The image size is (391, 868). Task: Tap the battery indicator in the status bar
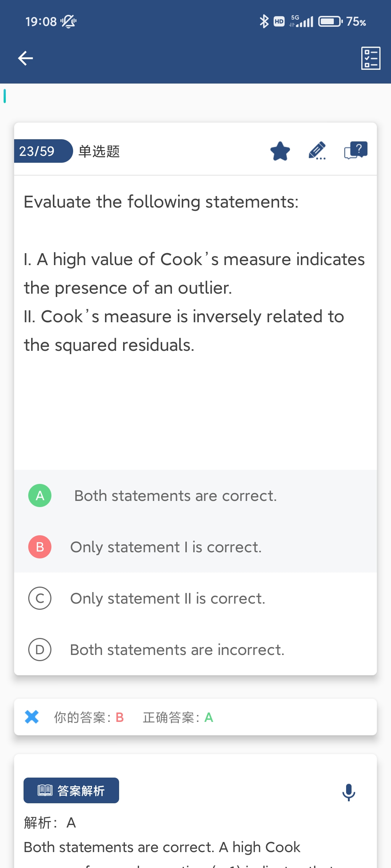330,22
